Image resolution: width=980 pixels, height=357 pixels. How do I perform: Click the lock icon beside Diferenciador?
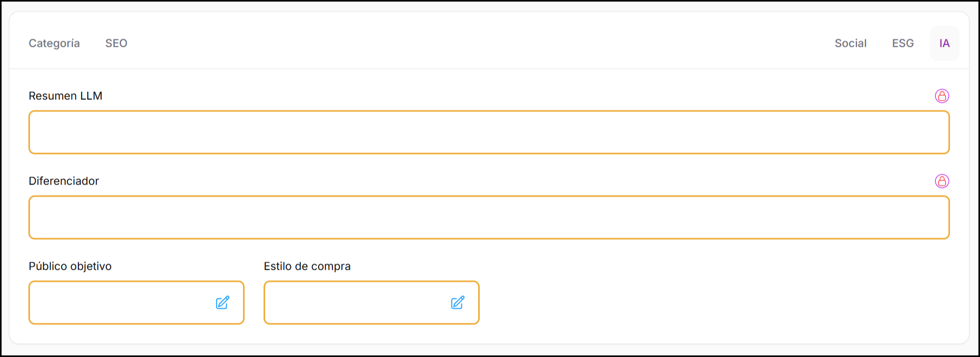[942, 181]
